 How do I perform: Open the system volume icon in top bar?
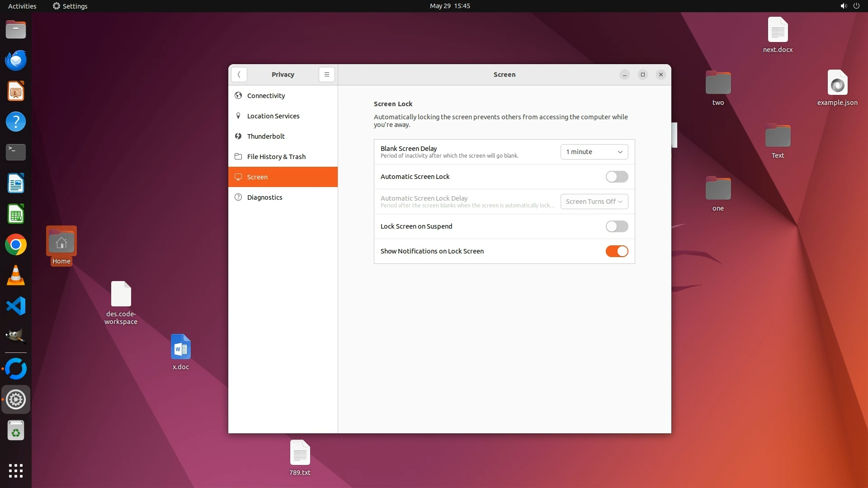point(843,6)
